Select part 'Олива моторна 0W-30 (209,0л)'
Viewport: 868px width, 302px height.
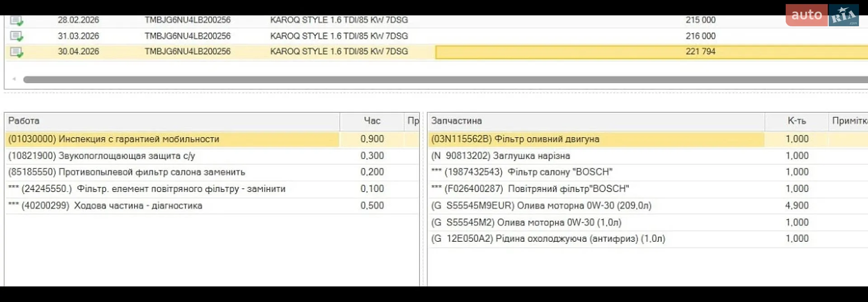point(647,206)
